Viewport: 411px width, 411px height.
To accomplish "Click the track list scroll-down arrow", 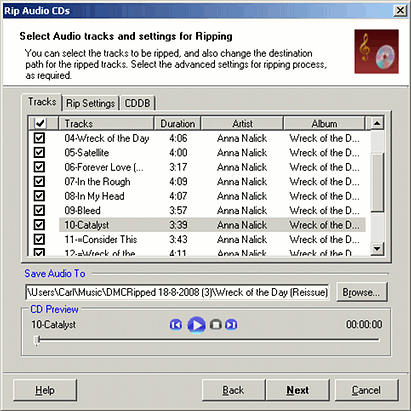I will [x=377, y=248].
